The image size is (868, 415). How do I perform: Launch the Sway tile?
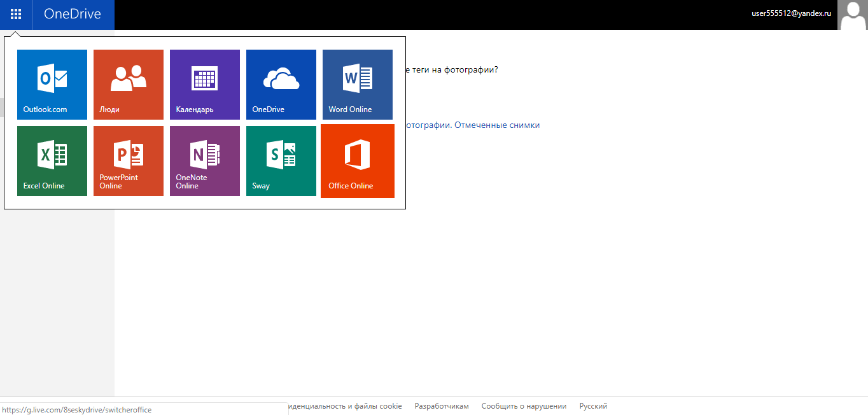(x=281, y=161)
